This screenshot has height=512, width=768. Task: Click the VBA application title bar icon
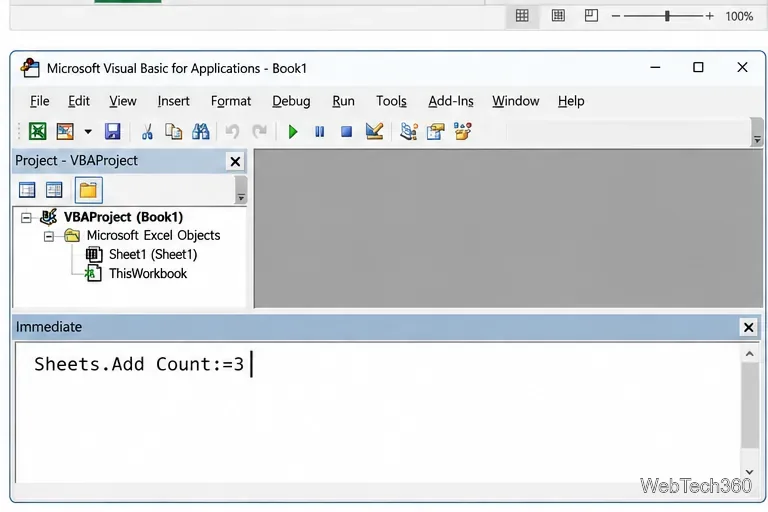coord(30,68)
